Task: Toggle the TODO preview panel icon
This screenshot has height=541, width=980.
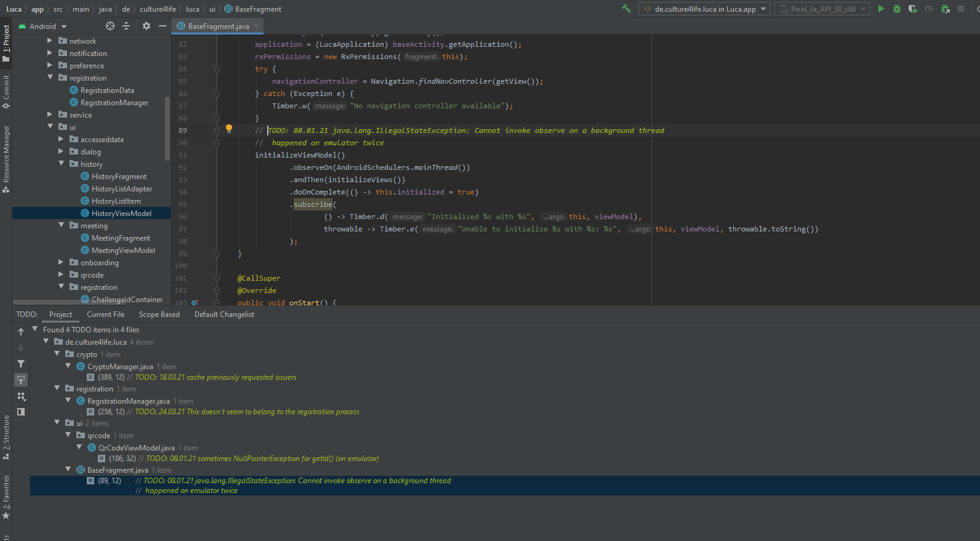Action: click(x=21, y=412)
